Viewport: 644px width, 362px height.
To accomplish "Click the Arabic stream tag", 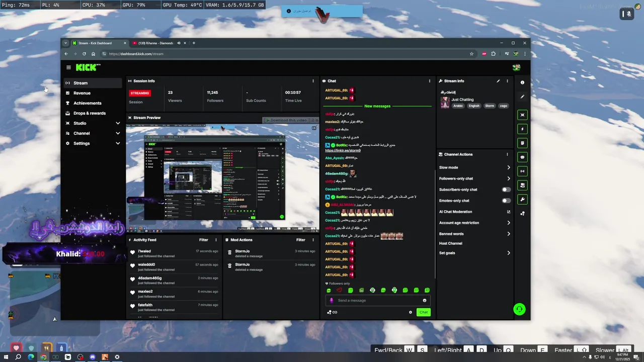I will tap(458, 106).
